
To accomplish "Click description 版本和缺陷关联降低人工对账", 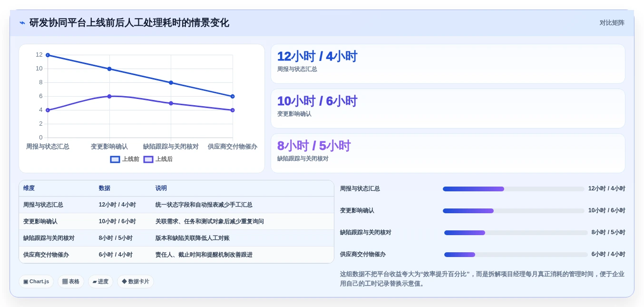I will 193,238.
